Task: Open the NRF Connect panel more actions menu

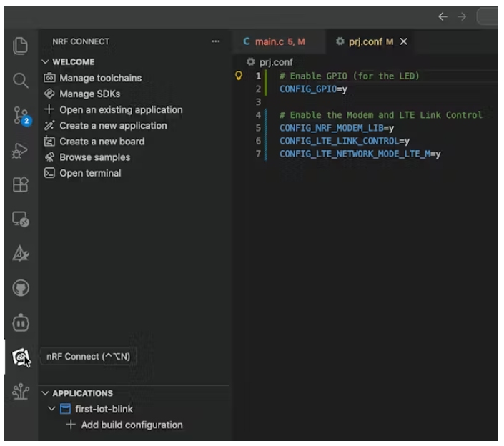Action: coord(216,42)
